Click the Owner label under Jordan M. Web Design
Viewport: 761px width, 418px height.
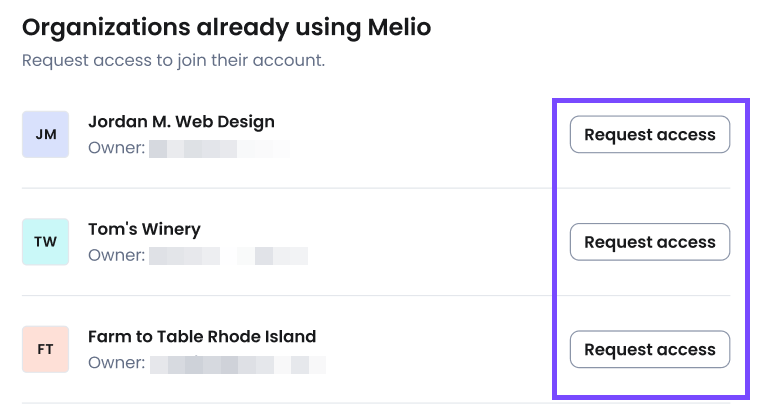116,149
